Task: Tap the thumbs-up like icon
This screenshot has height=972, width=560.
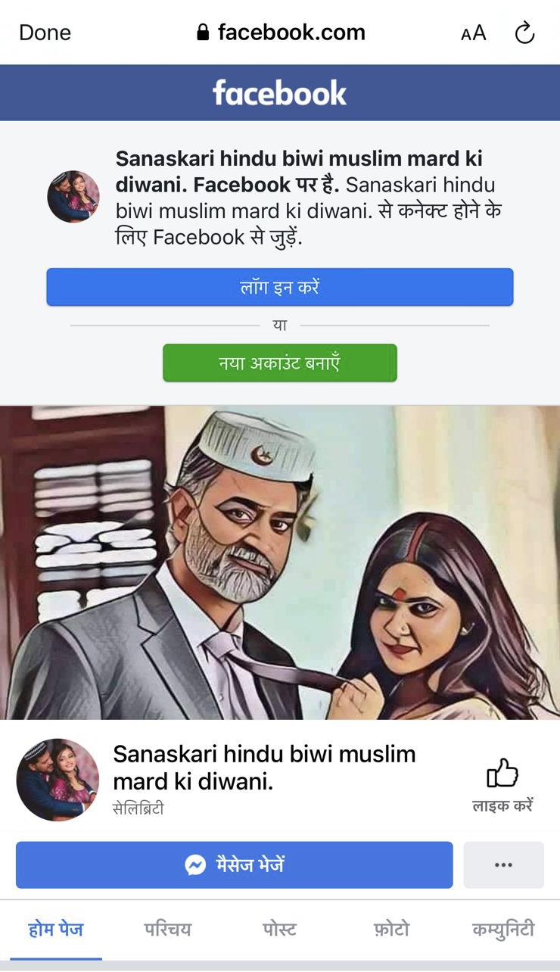Action: pyautogui.click(x=502, y=774)
